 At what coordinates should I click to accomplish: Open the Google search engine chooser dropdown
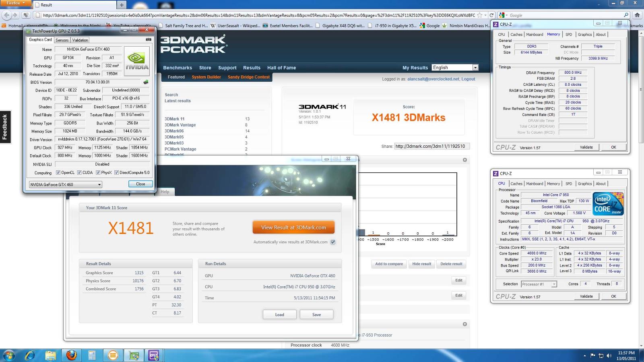tap(503, 15)
